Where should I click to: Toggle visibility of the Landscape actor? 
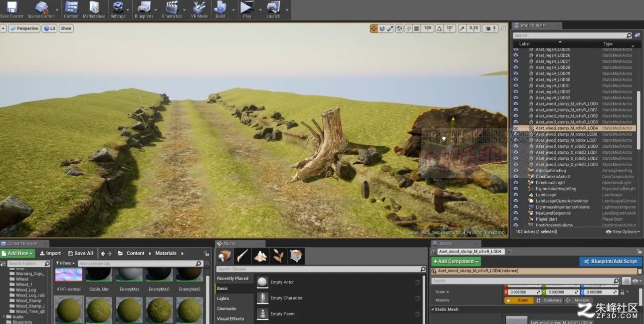click(x=516, y=195)
